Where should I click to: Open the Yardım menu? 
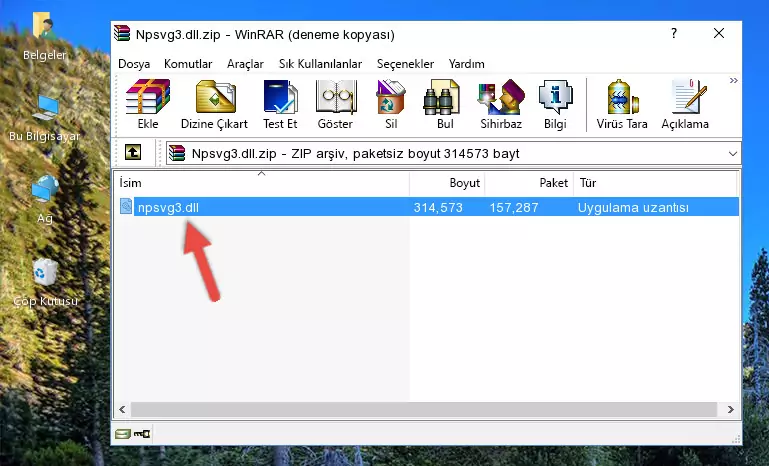click(466, 64)
